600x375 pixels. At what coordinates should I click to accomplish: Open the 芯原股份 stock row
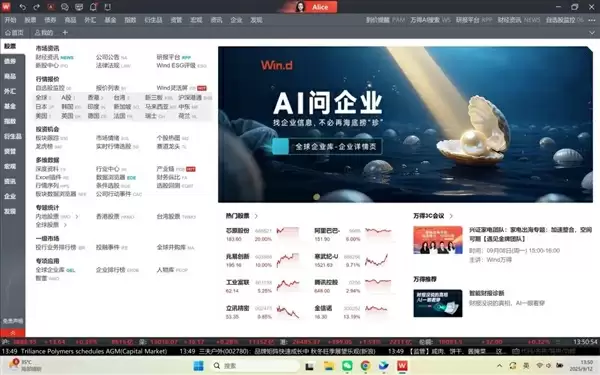[262, 235]
